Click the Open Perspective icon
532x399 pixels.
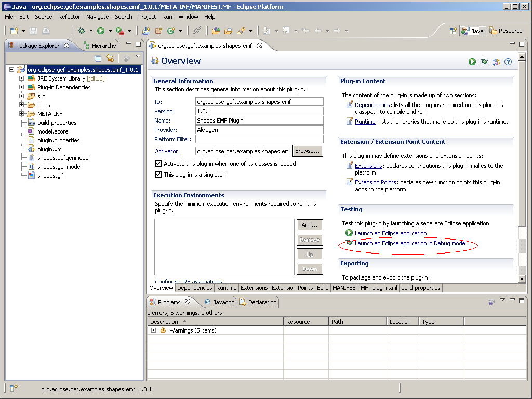point(453,31)
